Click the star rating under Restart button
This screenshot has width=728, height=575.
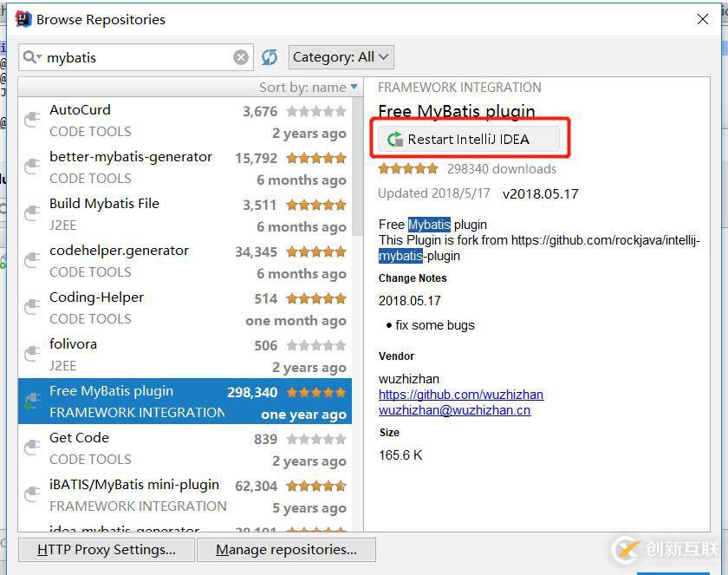click(x=408, y=168)
